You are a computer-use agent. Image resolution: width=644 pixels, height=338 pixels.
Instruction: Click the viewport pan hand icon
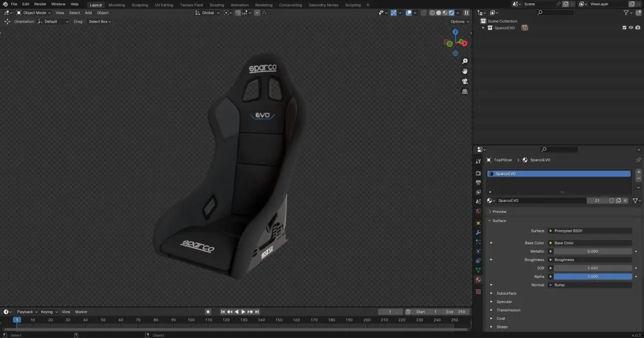click(465, 71)
